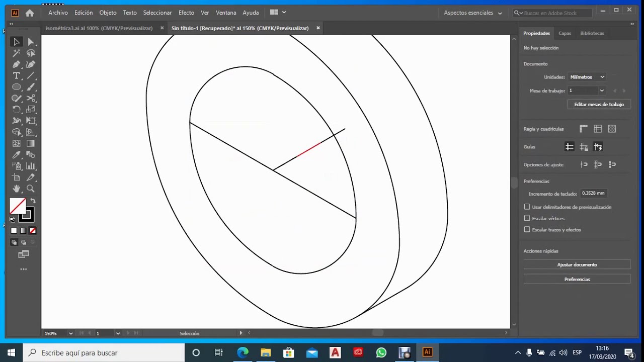Viewport: 644px width, 362px height.
Task: Click the Buscar en Adobe Stock search field
Action: click(551, 13)
